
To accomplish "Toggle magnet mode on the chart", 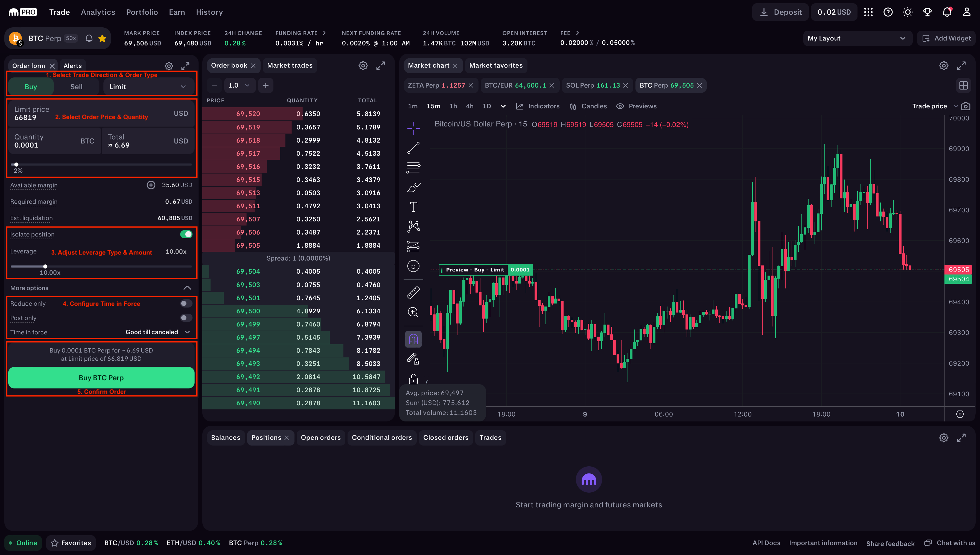I will point(413,339).
